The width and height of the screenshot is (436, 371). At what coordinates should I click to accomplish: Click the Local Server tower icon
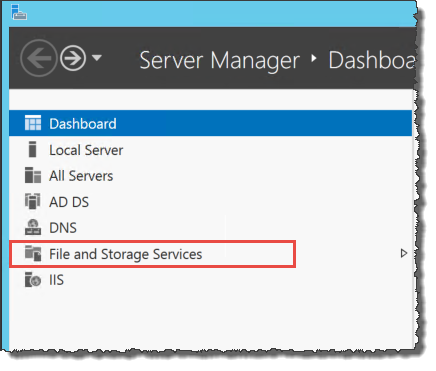point(32,149)
